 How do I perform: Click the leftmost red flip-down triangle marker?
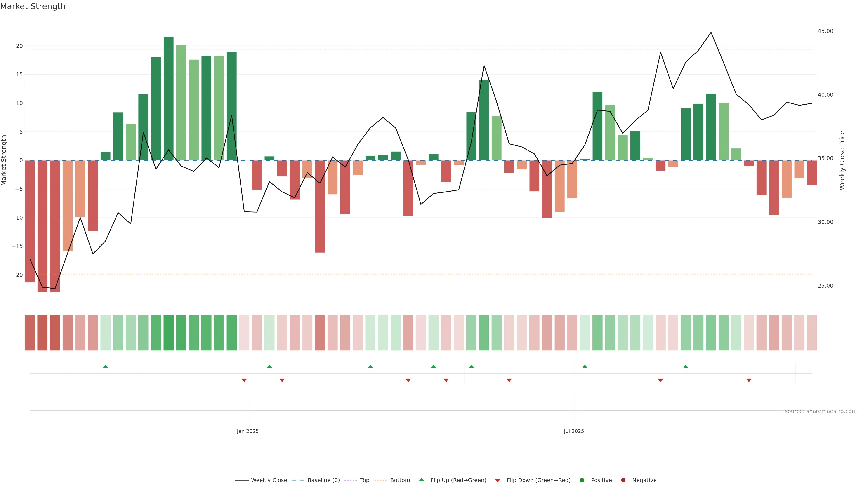tap(244, 380)
